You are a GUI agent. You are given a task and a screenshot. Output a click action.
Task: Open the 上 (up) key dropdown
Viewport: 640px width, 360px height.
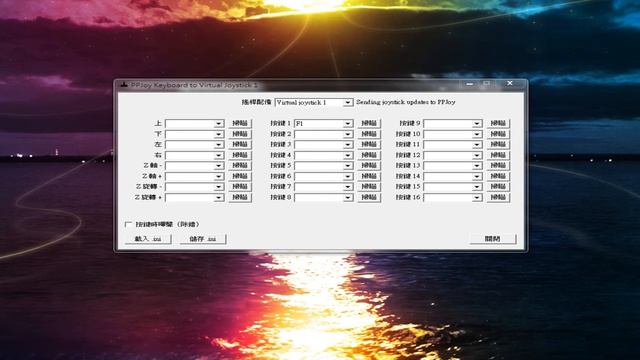coord(194,123)
